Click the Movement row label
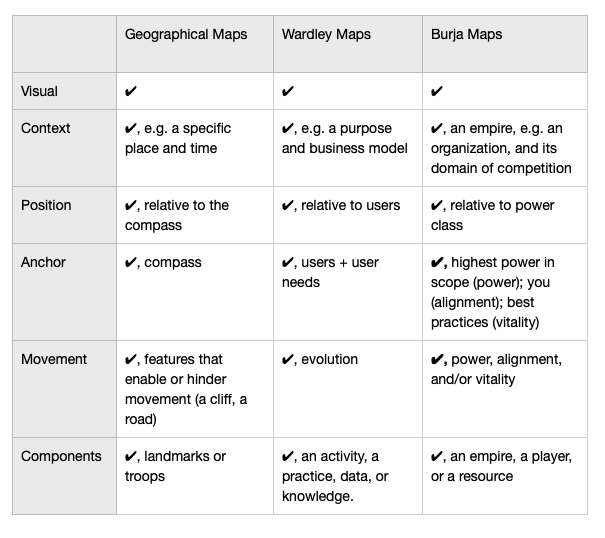 pos(54,359)
